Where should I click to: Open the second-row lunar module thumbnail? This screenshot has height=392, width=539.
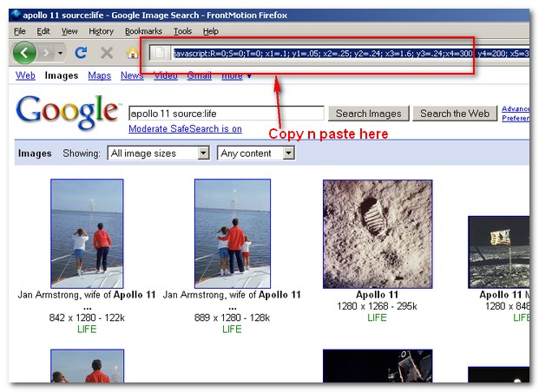click(378, 366)
